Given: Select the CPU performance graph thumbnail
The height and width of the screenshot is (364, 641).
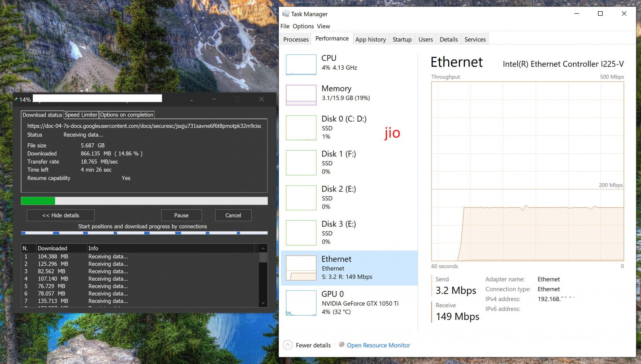Looking at the screenshot, I should click(x=301, y=64).
